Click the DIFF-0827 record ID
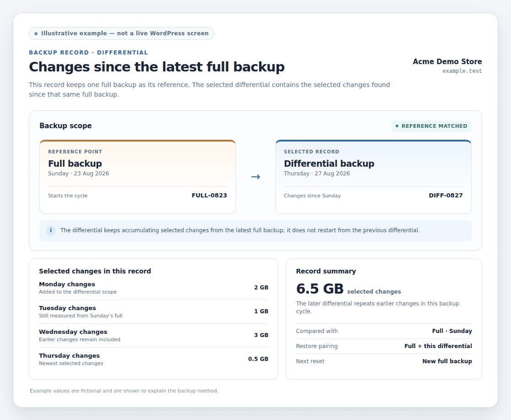Viewport: 511px width, 420px height. coord(446,195)
